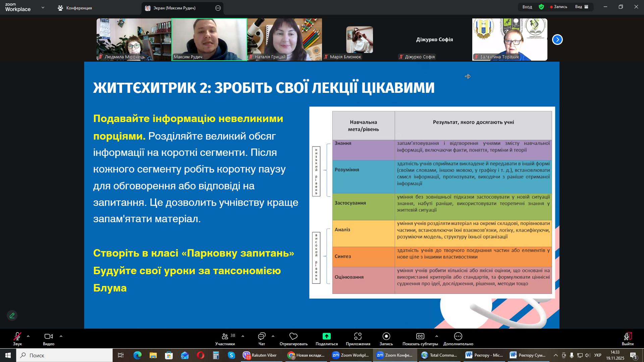
Task: Expand audio settings arrow next to mute
Action: tap(28, 336)
